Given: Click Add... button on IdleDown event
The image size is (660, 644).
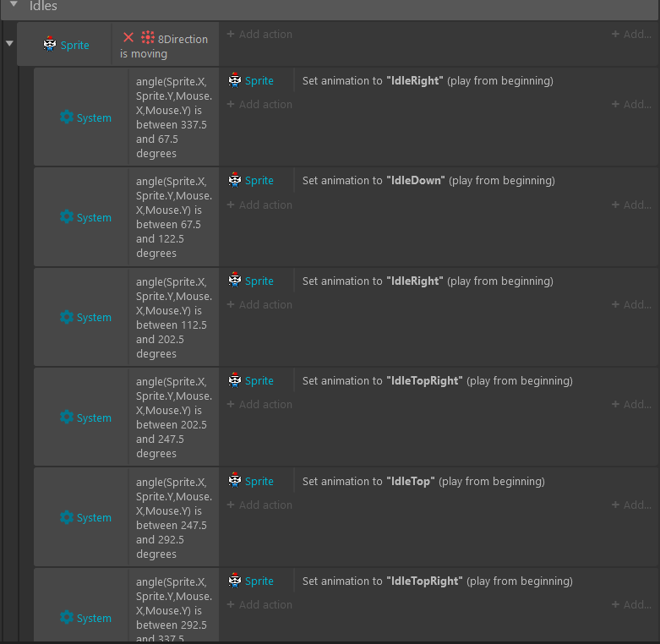Looking at the screenshot, I should (631, 205).
